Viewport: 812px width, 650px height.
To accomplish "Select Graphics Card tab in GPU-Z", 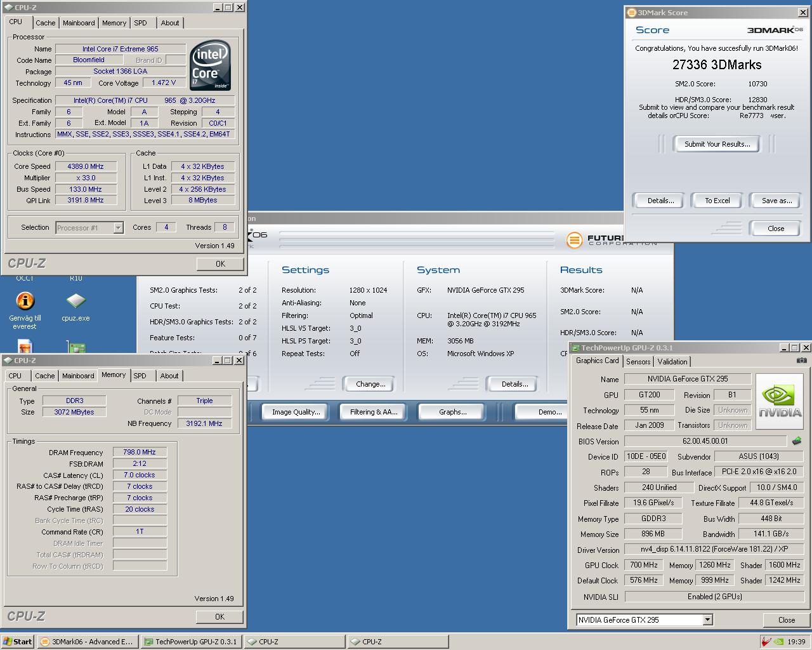I will [x=597, y=361].
